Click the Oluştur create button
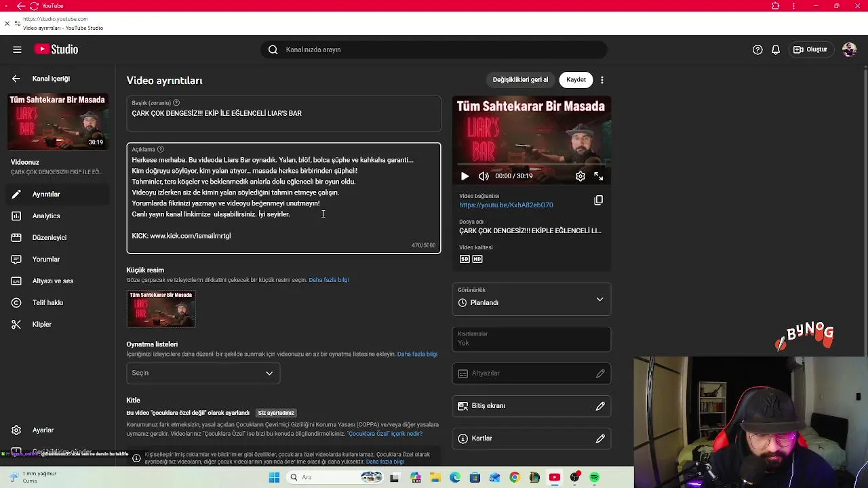Image resolution: width=868 pixels, height=488 pixels. point(811,49)
